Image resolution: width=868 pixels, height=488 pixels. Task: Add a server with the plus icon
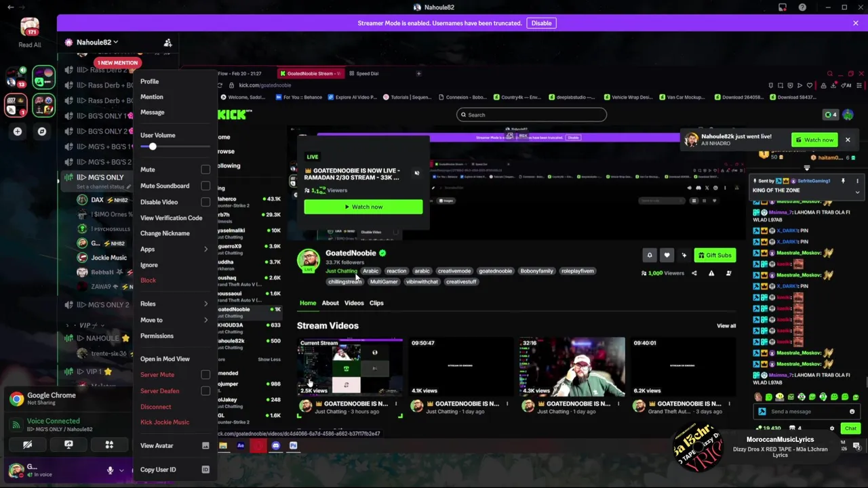(x=18, y=131)
